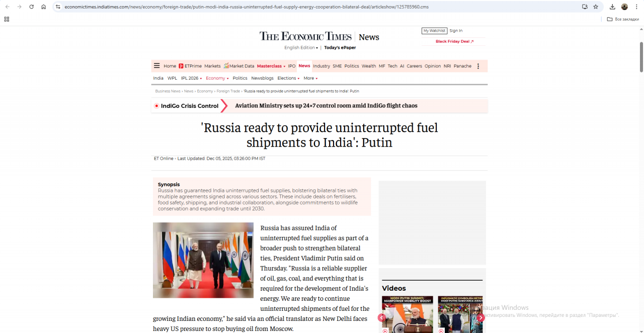Click the browser reload icon
Viewport: 644px width, 333px height.
pos(32,7)
